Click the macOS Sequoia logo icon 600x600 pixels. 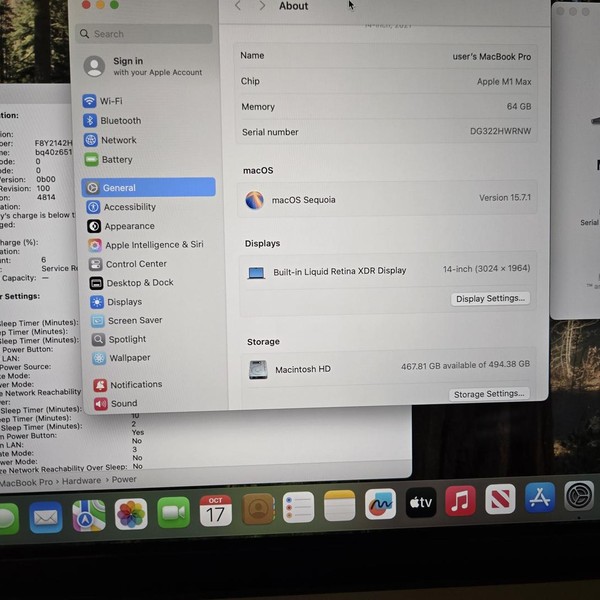[x=254, y=200]
